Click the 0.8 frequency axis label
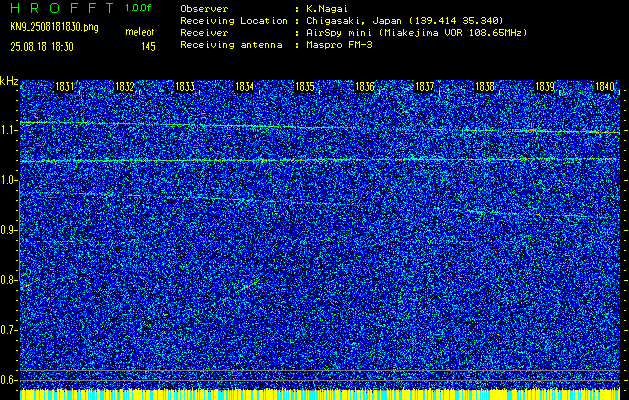629x400 pixels. pyautogui.click(x=8, y=280)
